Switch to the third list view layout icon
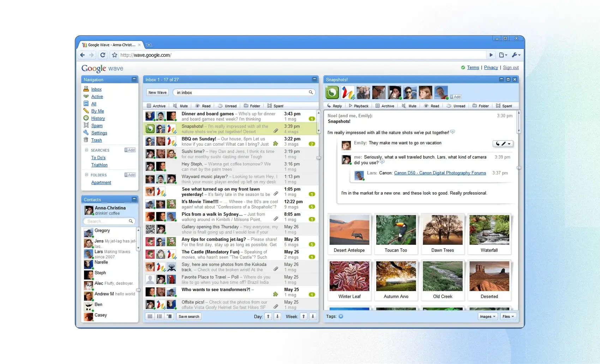The height and width of the screenshot is (364, 600). tap(169, 316)
